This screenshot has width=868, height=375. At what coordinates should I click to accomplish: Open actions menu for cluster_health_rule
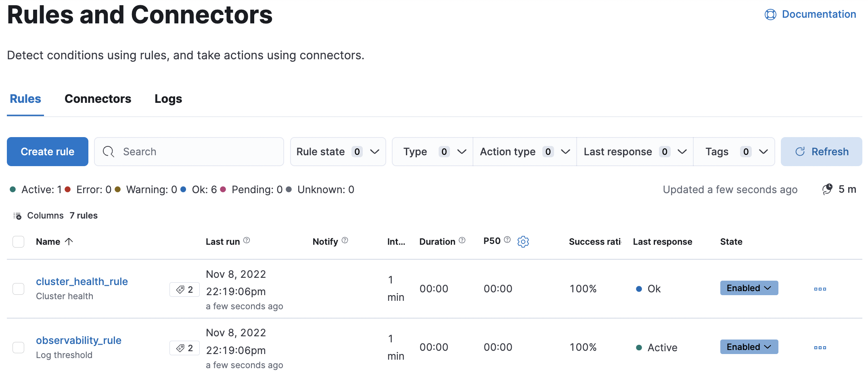[820, 289]
